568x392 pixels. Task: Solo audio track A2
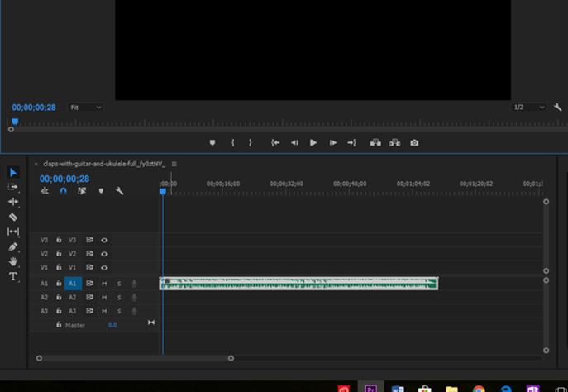(x=118, y=297)
